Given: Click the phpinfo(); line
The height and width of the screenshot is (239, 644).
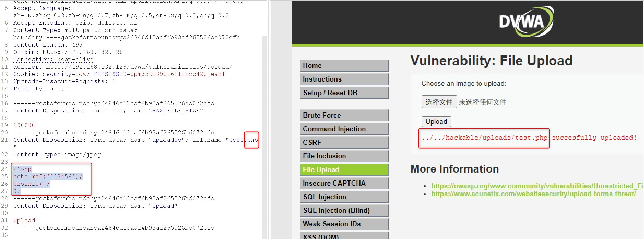Looking at the screenshot, I should click(x=31, y=184).
